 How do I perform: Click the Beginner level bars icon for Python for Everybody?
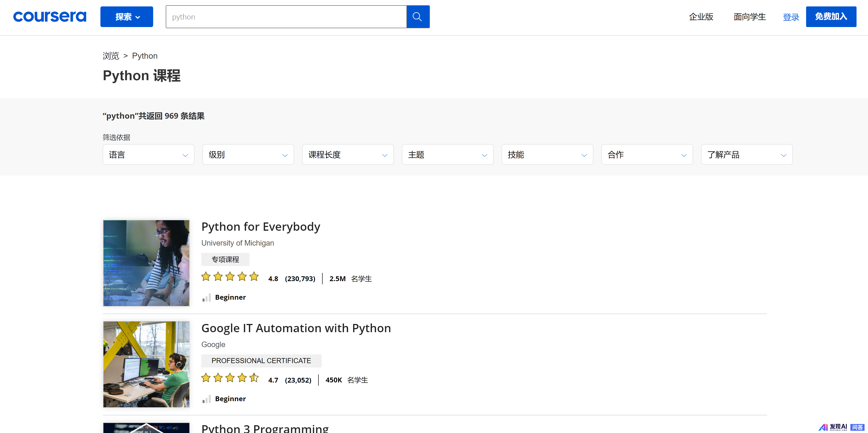[207, 297]
